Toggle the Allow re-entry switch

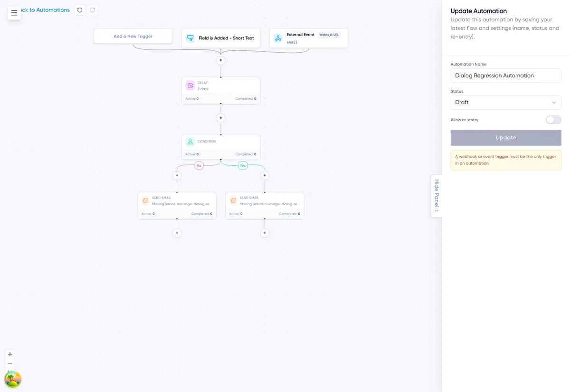click(553, 120)
